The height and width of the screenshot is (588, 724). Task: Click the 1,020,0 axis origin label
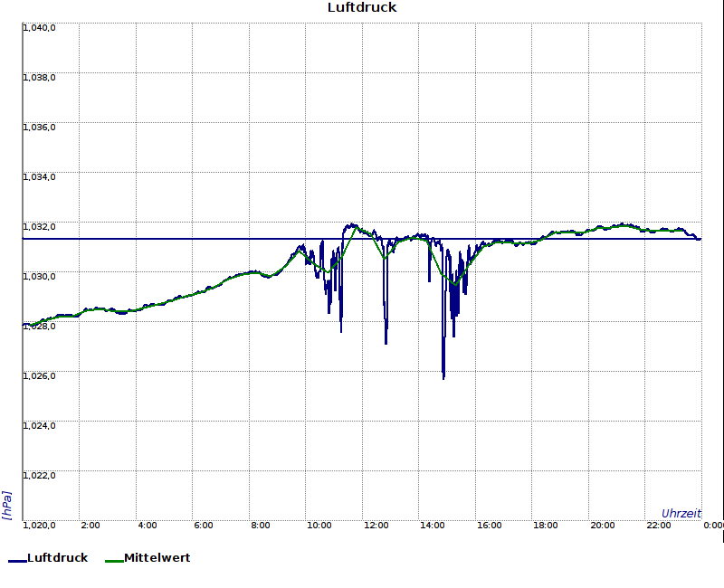(x=39, y=526)
